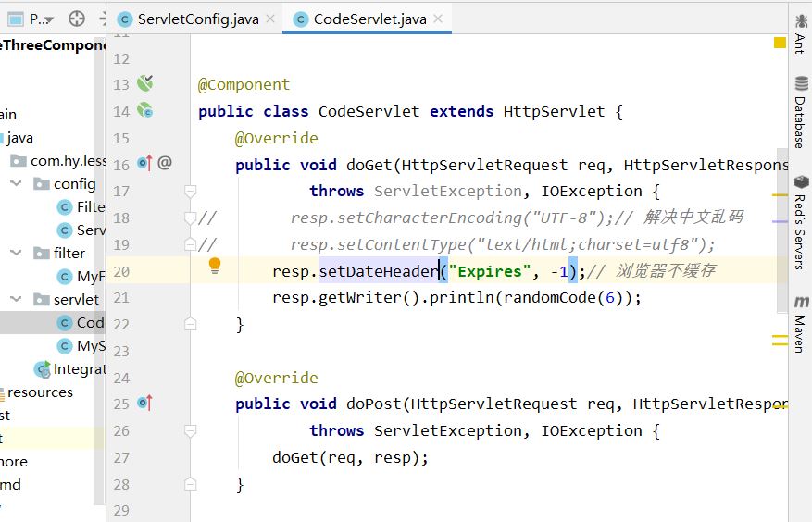Select the servlet folder
This screenshot has width=812, height=522.
tap(66, 299)
